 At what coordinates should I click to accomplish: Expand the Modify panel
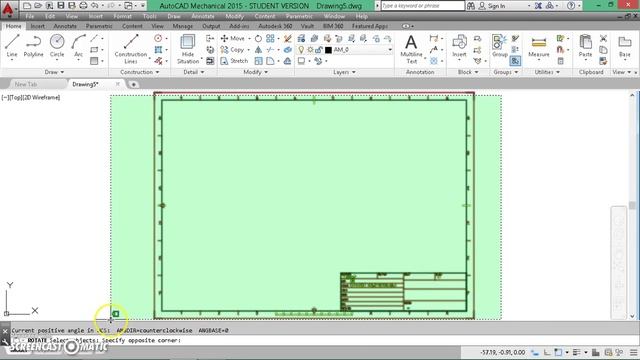pos(256,72)
